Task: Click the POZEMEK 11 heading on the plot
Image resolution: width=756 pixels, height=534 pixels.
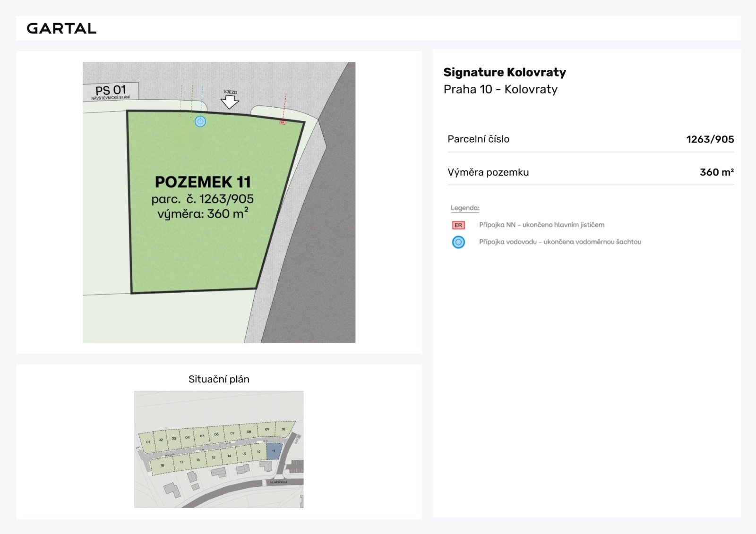Action: [x=203, y=182]
